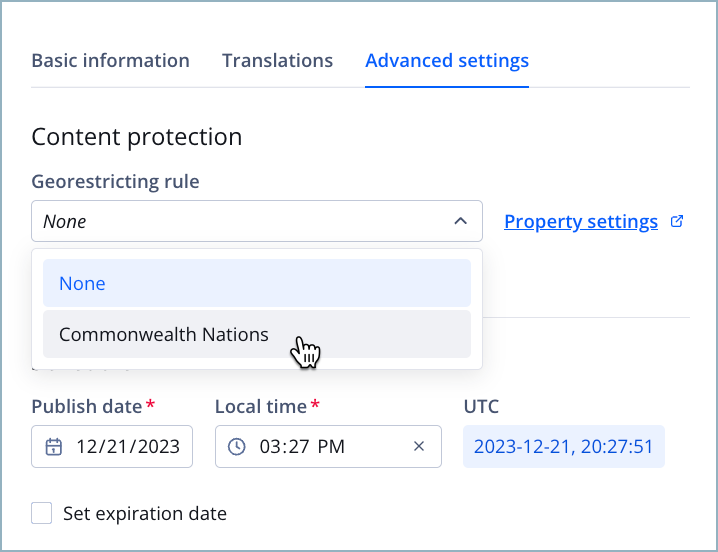
Task: Click the Set expiration date label
Action: (145, 514)
